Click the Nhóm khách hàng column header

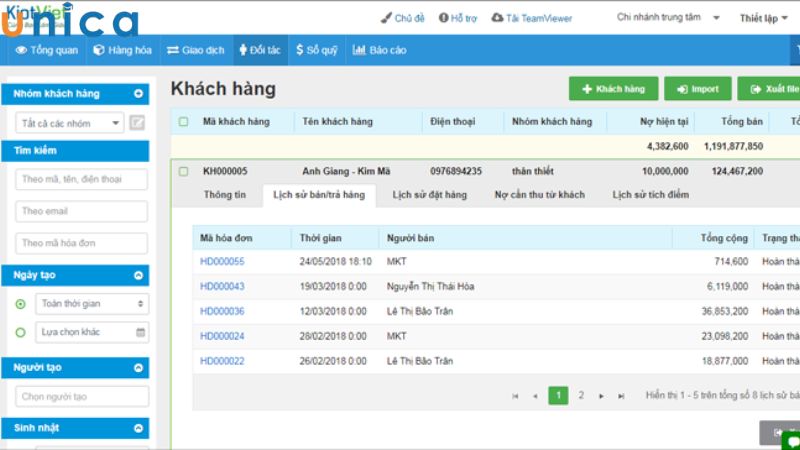tap(552, 121)
